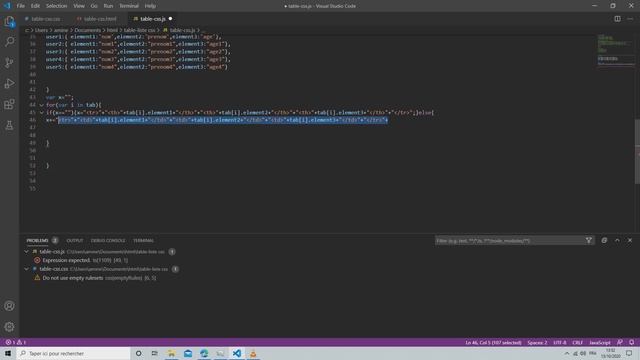
Task: Open the Edit menu
Action: tap(35, 6)
